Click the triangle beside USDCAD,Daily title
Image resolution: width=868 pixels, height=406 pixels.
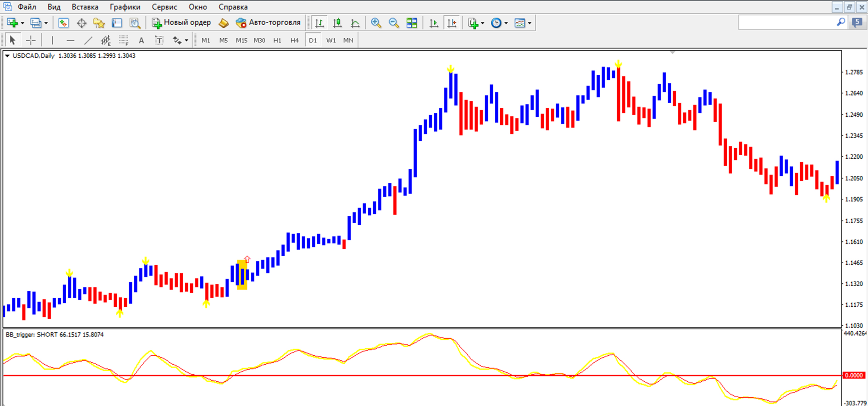[x=7, y=56]
